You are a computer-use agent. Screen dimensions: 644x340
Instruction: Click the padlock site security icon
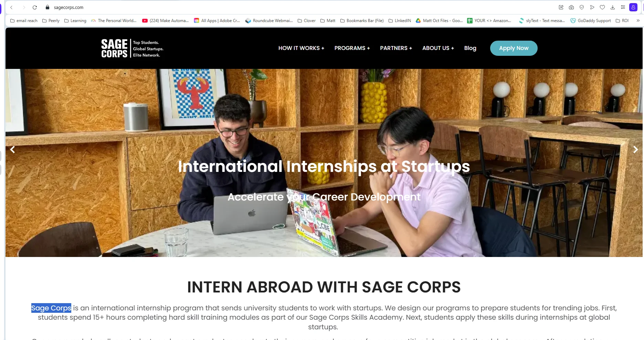pyautogui.click(x=47, y=7)
